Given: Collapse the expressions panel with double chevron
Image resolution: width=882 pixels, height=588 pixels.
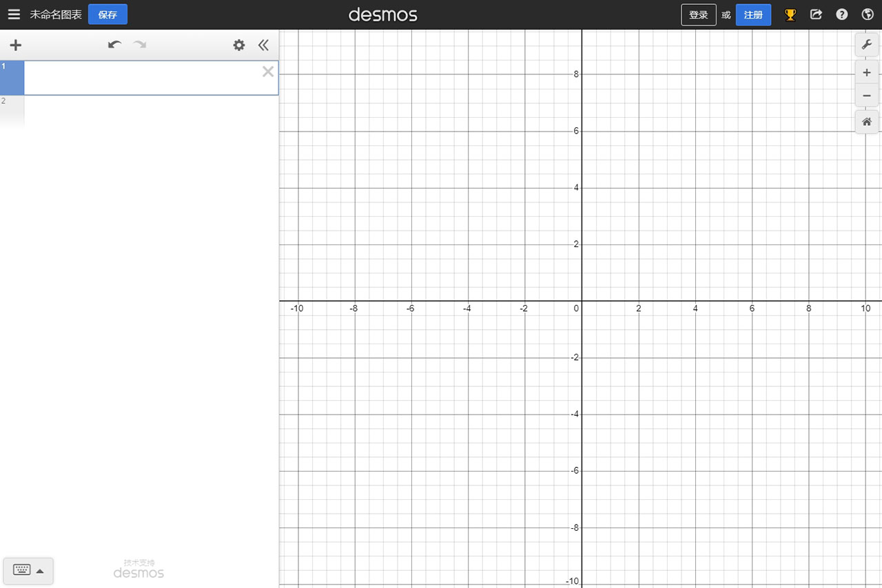Looking at the screenshot, I should tap(263, 44).
